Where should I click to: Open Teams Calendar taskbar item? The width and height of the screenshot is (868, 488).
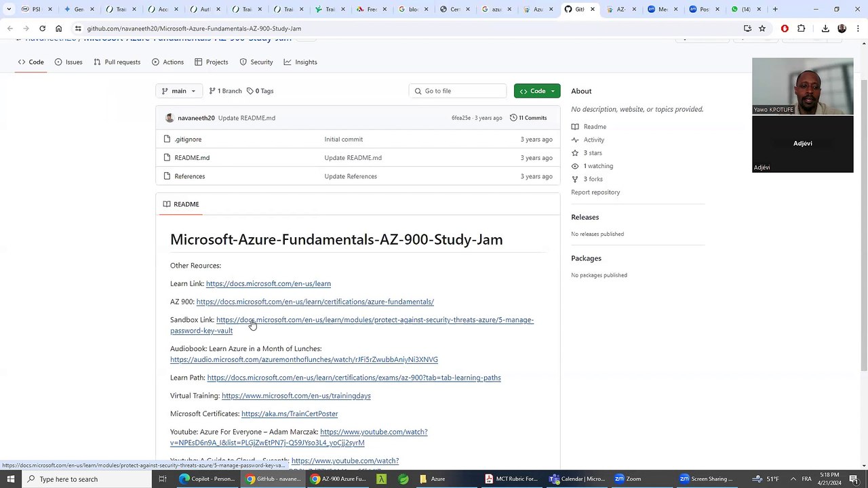[577, 479]
